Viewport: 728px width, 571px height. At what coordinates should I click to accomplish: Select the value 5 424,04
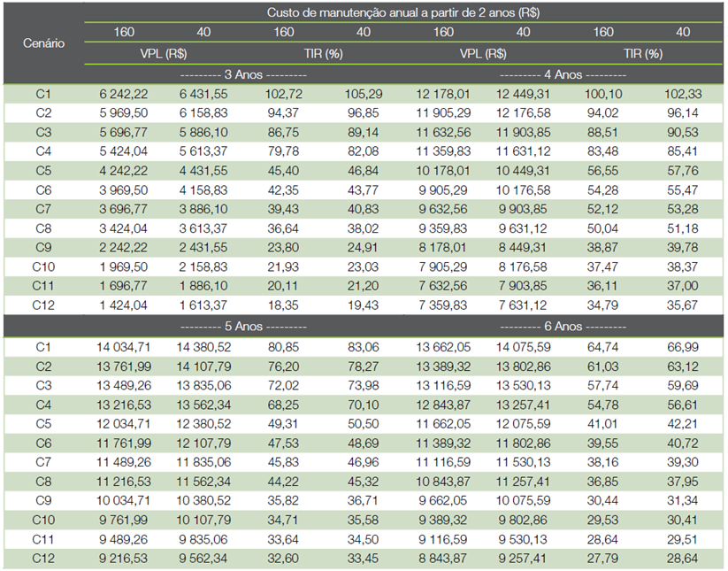coord(124,151)
